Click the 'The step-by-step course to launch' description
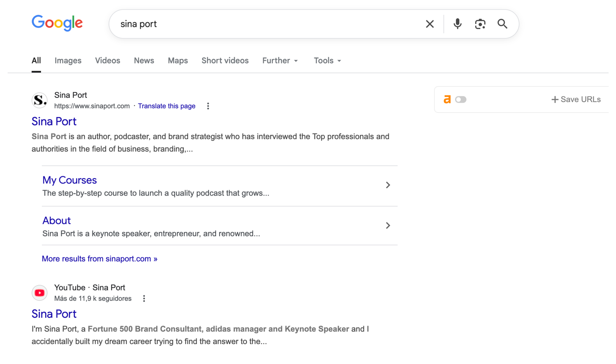Screen dimensions: 616x364 156,193
